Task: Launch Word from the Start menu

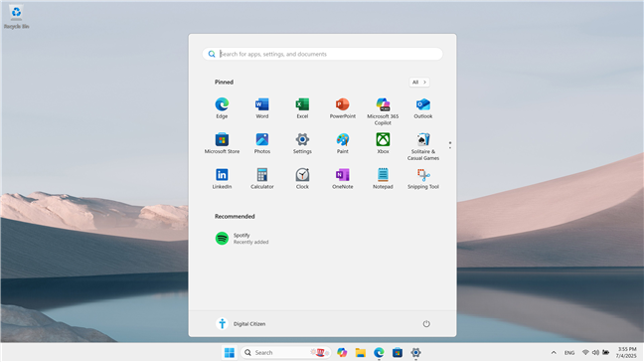Action: coord(262,108)
